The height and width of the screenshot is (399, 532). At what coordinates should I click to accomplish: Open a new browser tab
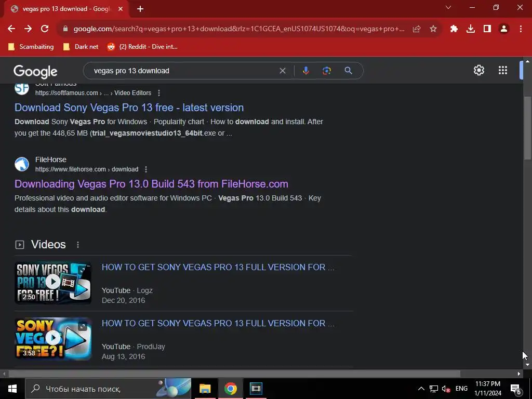tap(140, 9)
